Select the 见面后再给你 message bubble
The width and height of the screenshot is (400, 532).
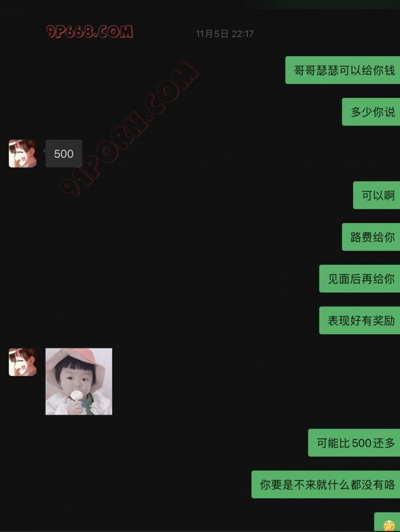coord(359,279)
